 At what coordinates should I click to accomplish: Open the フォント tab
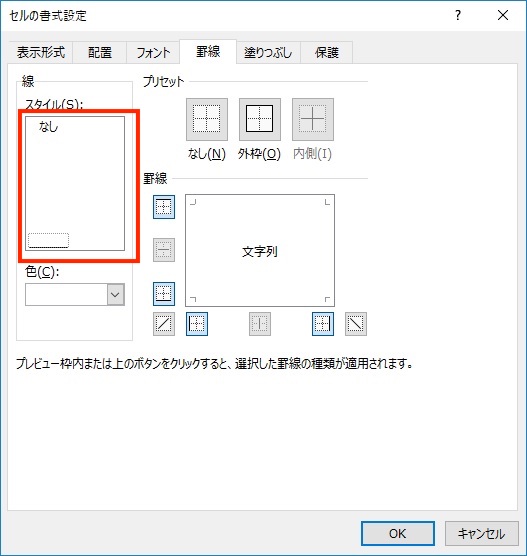click(153, 52)
